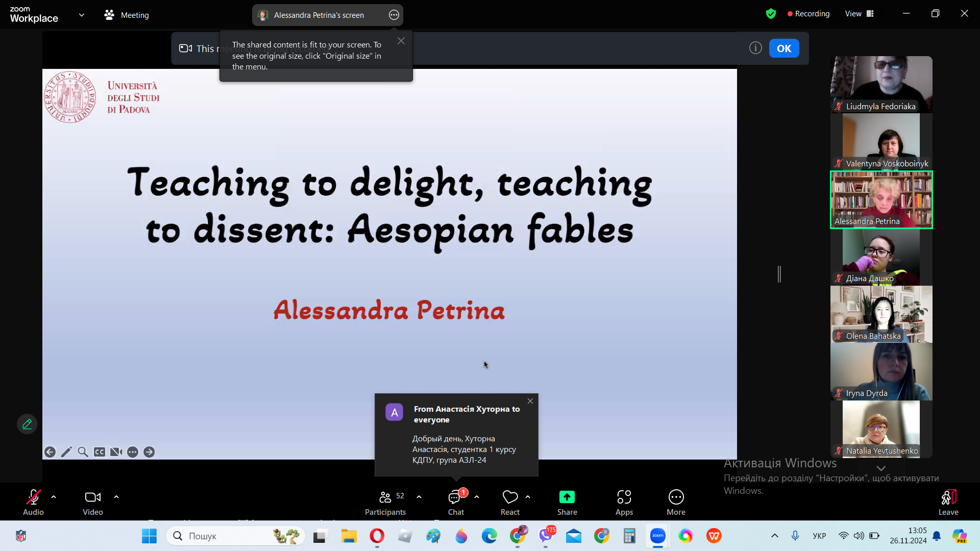This screenshot has height=551, width=980.
Task: Select Valentyna Voskoboinyk video thumbnail
Action: coord(881,141)
